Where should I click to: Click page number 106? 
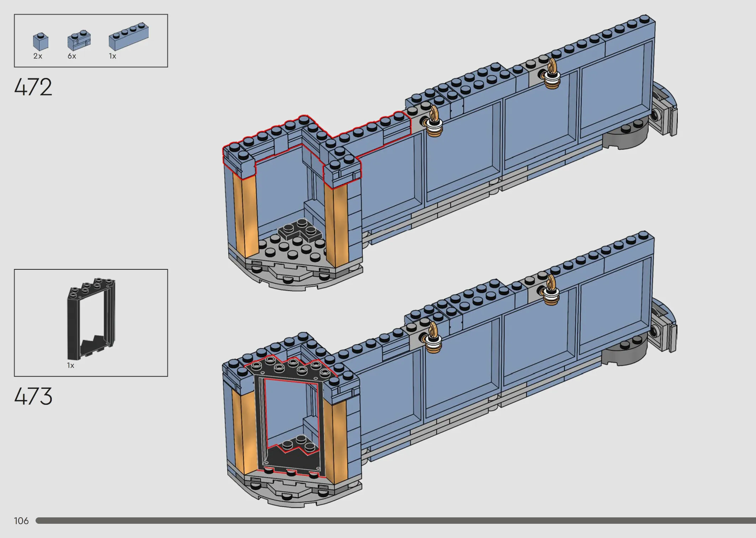coord(21,521)
